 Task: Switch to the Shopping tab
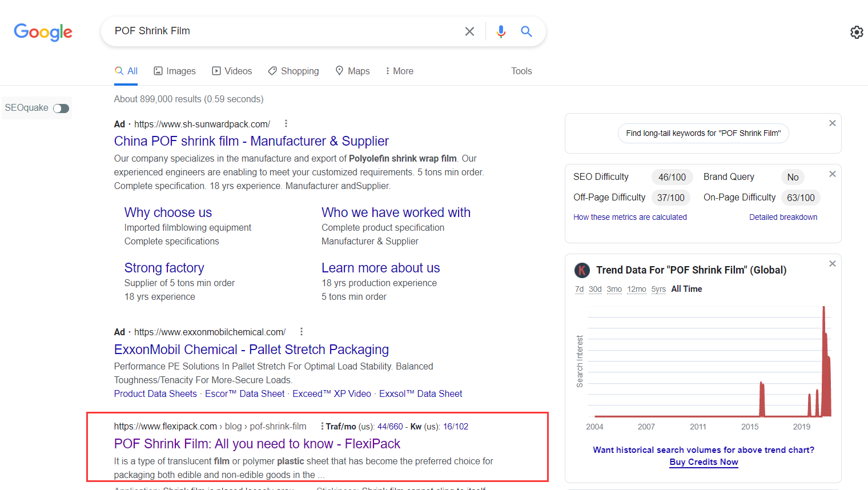tap(294, 71)
